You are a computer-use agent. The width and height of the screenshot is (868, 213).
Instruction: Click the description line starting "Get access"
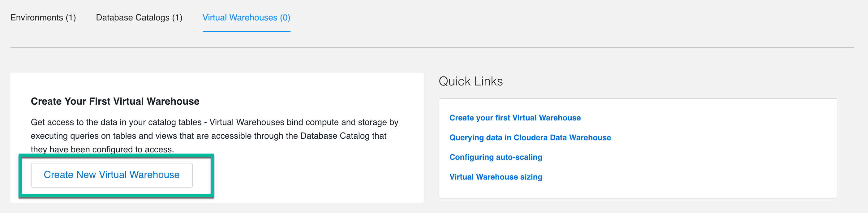214,122
